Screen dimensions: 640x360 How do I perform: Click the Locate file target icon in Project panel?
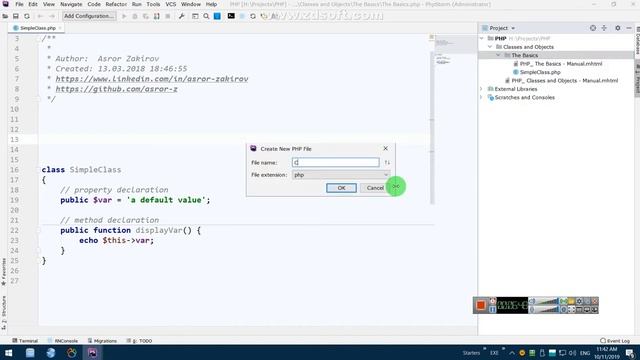coord(593,28)
